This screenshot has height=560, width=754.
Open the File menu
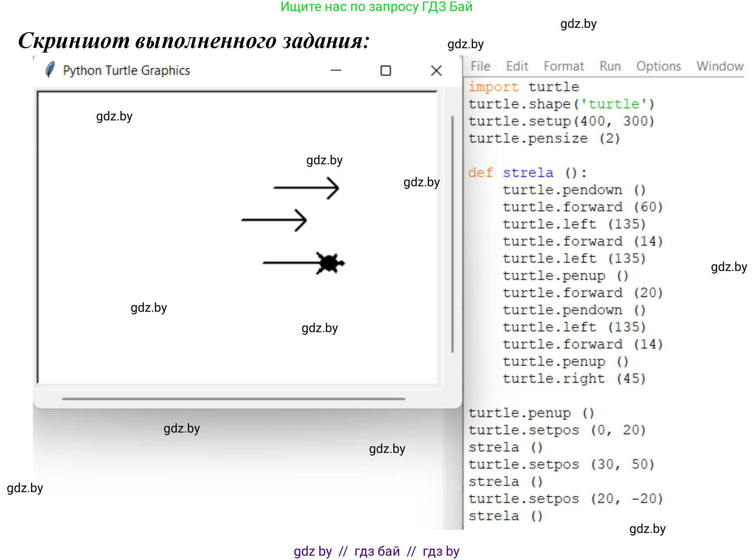pos(480,66)
